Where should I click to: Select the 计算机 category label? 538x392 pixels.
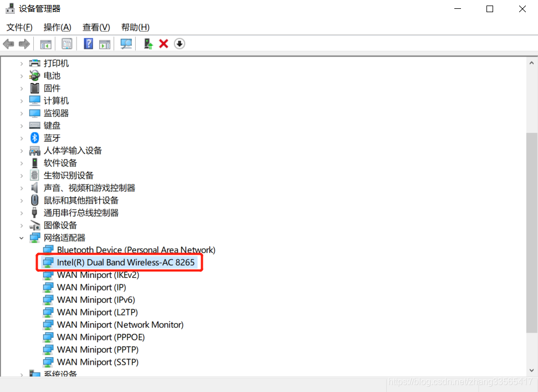click(x=57, y=100)
